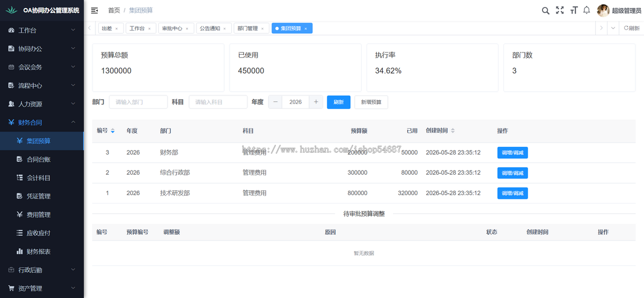This screenshot has width=644, height=298.
Task: Focus the 请输入部门 input field
Action: [138, 102]
